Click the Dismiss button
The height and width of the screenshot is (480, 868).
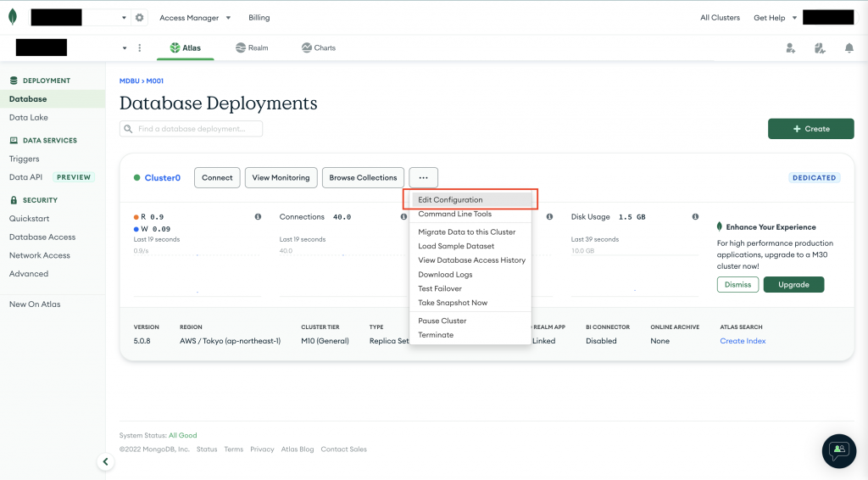click(x=738, y=285)
